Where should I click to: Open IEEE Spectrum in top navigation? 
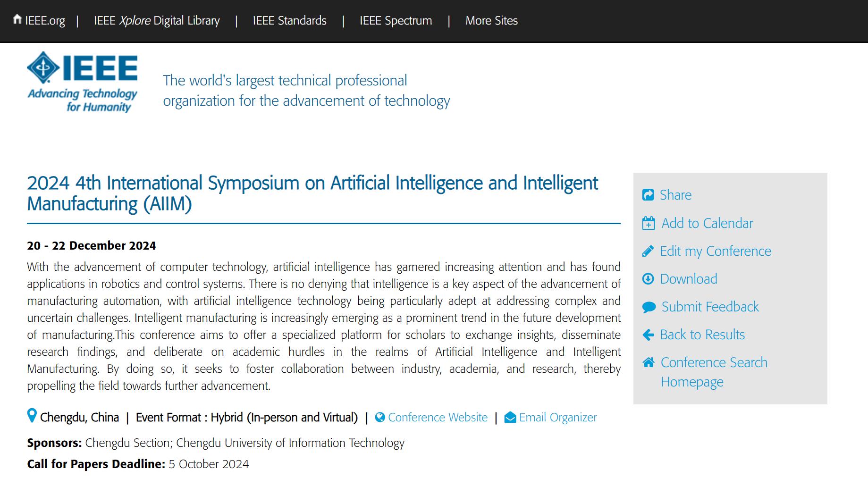click(x=396, y=21)
